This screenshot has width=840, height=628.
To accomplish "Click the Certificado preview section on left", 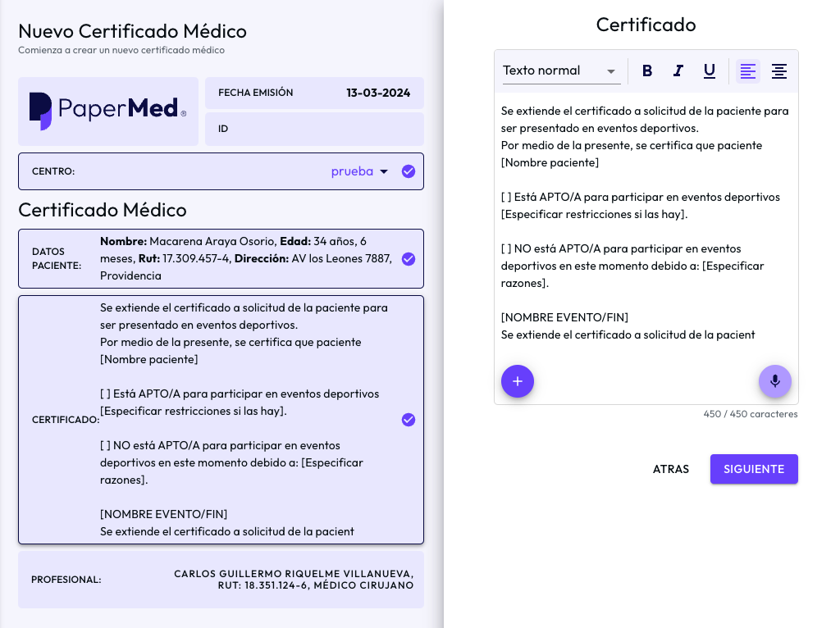I will [x=221, y=420].
